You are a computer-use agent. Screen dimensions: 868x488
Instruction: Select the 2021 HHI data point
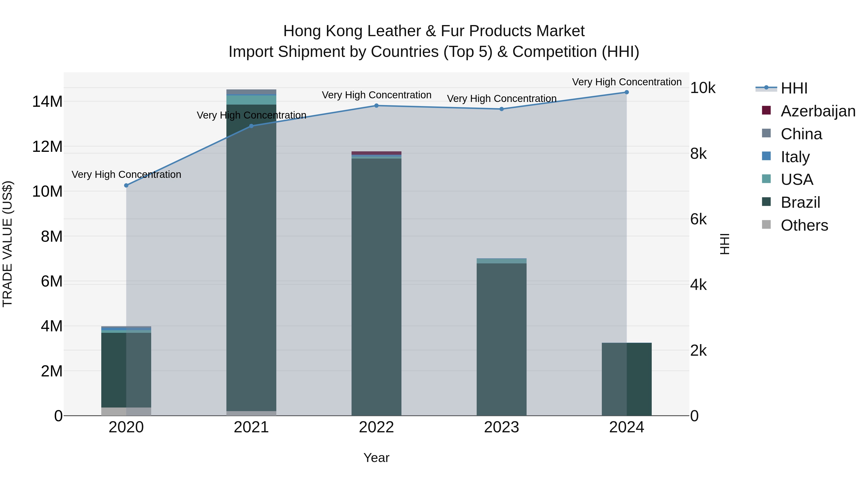(x=251, y=126)
